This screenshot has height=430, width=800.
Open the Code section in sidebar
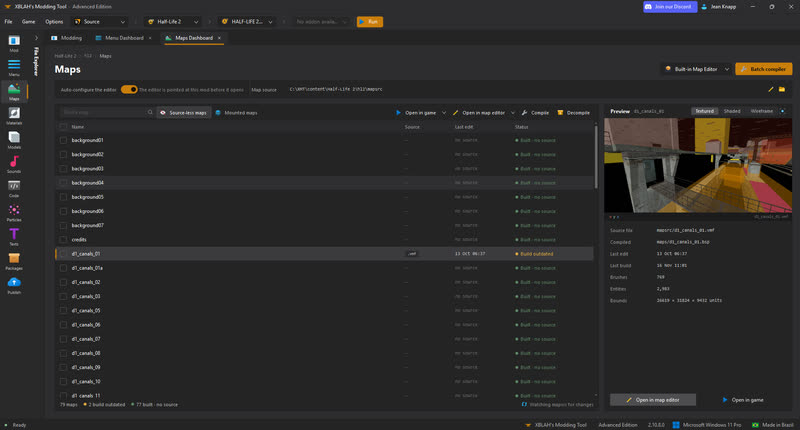click(14, 188)
